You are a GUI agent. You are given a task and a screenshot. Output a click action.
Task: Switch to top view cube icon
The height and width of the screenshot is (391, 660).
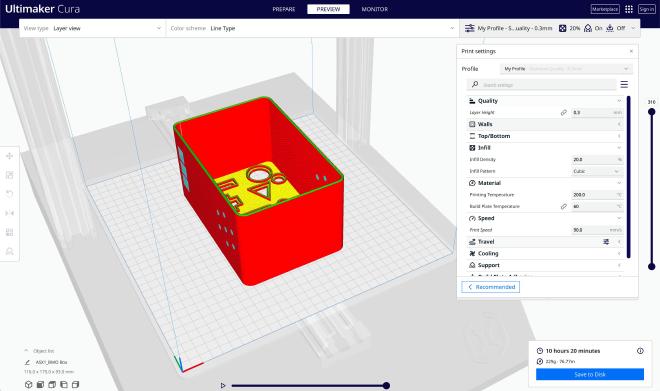[52, 384]
